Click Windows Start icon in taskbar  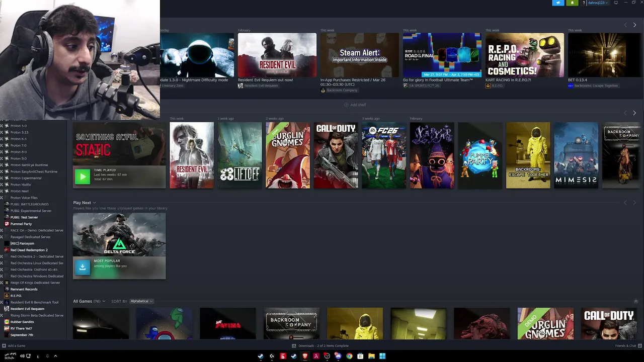pos(382,356)
